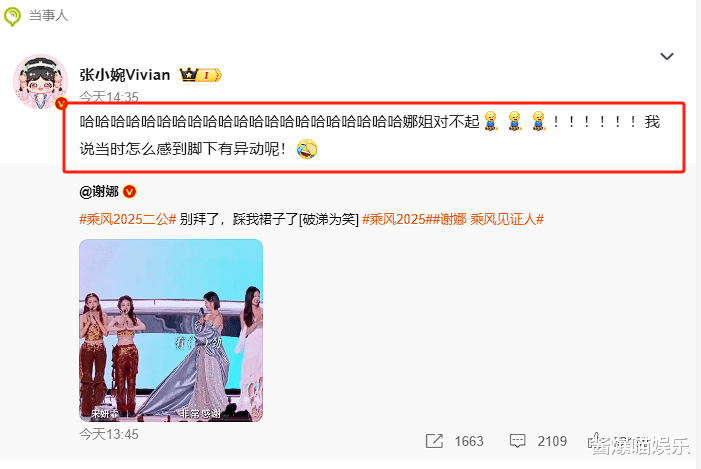Open the #谢娜 乘风见证人# hashtag

click(488, 220)
